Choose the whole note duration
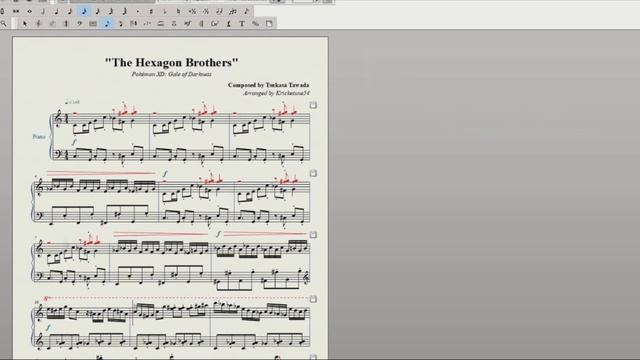 pos(29,11)
